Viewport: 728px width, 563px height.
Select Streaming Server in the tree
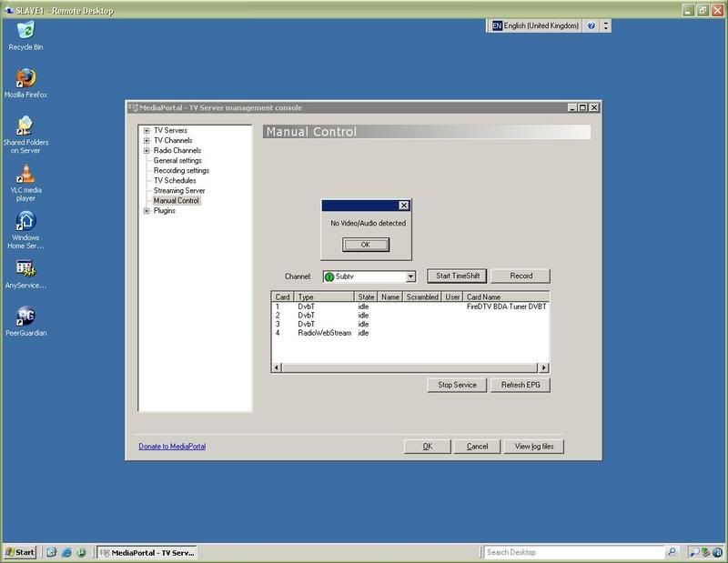point(179,191)
